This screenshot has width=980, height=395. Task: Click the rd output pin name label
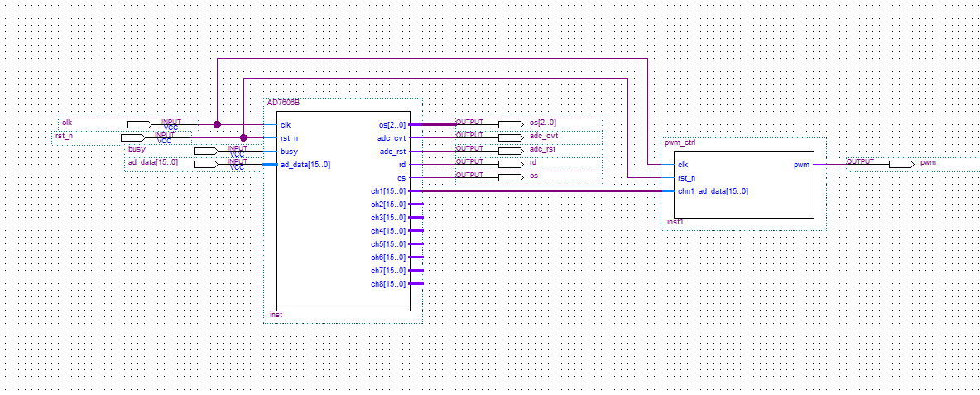click(x=533, y=162)
